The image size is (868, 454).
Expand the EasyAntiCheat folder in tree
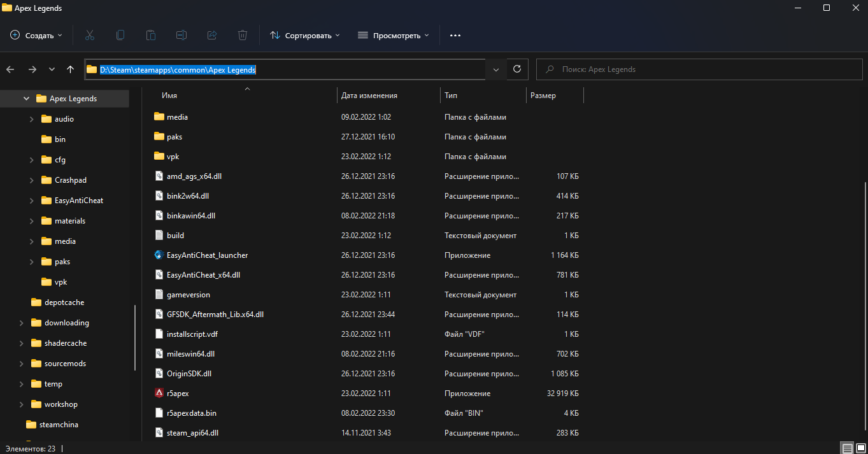click(32, 201)
